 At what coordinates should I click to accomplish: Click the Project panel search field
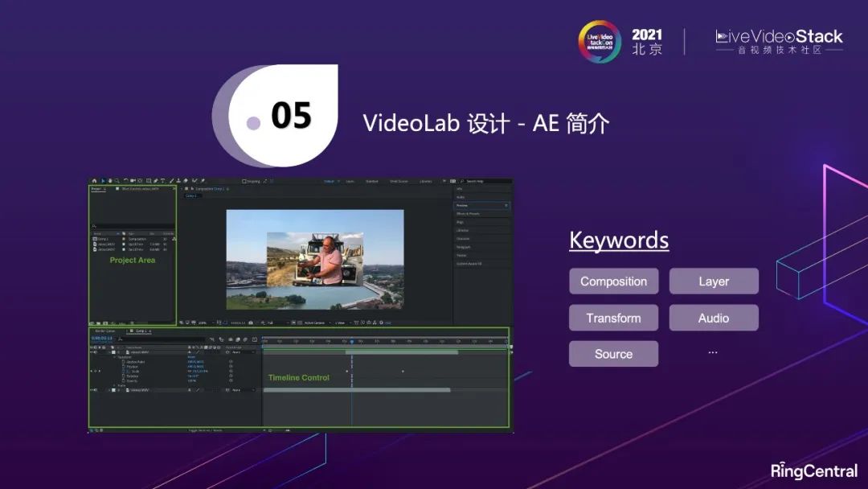pyautogui.click(x=133, y=226)
